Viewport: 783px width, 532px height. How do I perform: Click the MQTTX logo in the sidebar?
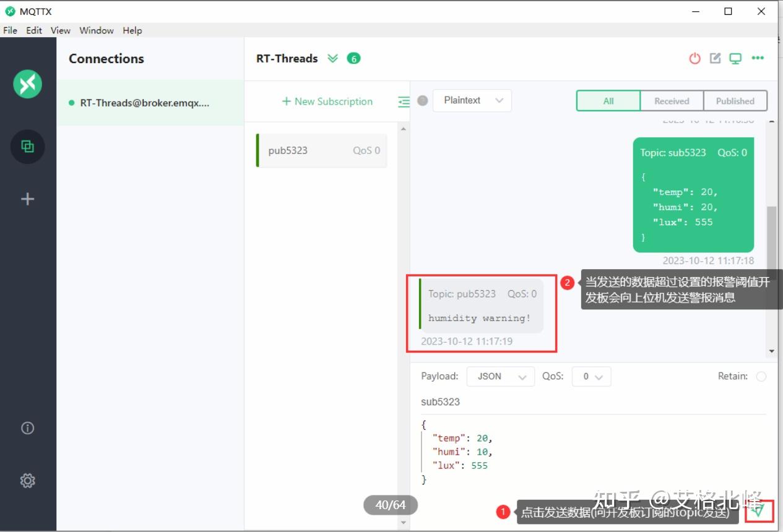pyautogui.click(x=28, y=84)
